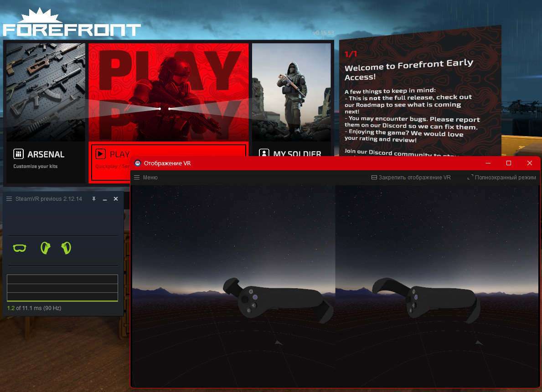Click the VR display window title icon
The image size is (542, 392).
click(x=138, y=163)
